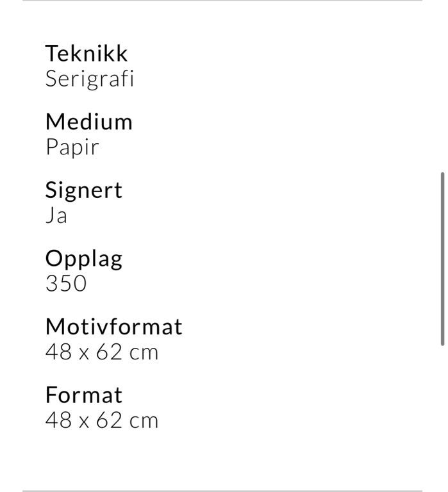The image size is (448, 492).
Task: Click the 350 edition number
Action: click(x=65, y=284)
